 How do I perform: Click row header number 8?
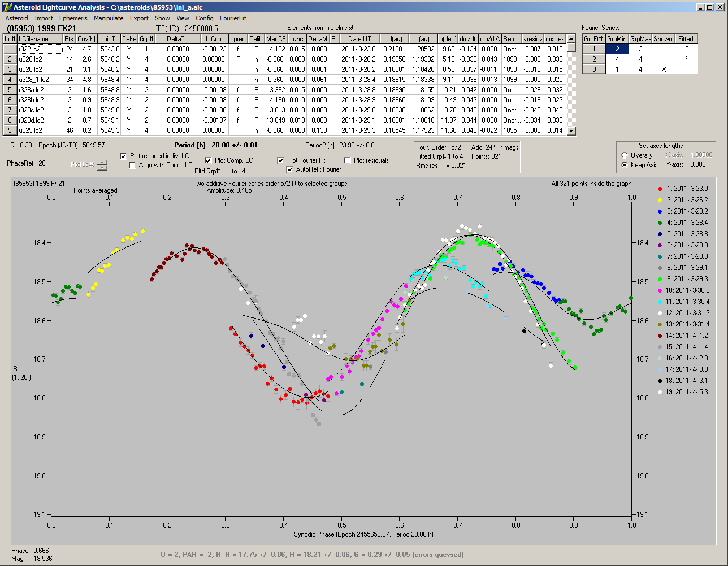[10, 120]
